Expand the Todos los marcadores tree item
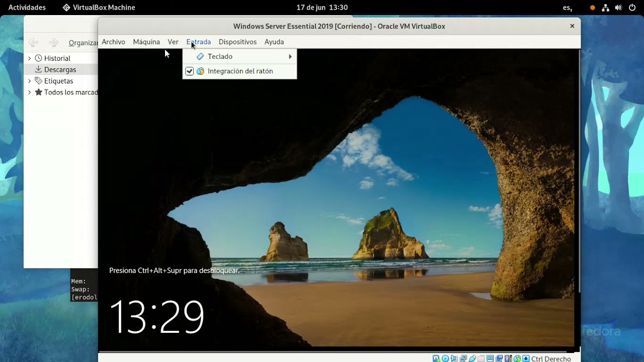644x362 pixels. point(30,93)
